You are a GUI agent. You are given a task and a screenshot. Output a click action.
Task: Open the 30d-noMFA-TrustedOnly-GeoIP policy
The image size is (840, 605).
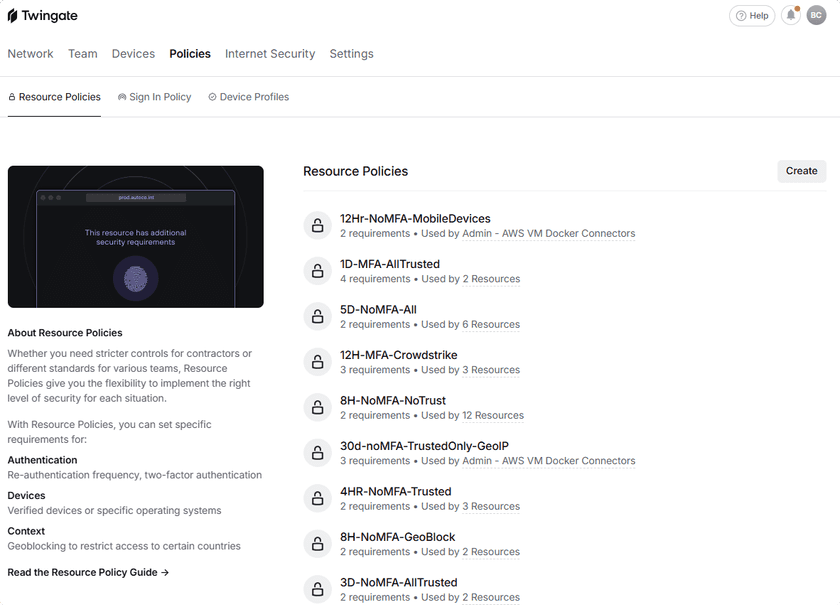tap(424, 446)
